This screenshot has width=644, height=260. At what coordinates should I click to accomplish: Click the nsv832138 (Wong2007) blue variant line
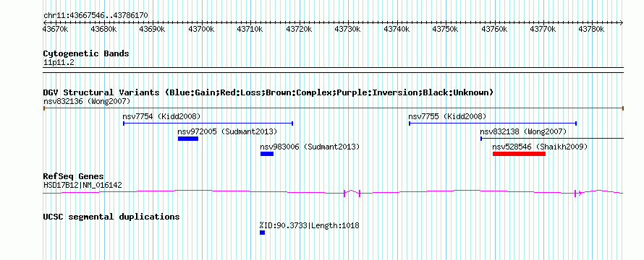552,139
